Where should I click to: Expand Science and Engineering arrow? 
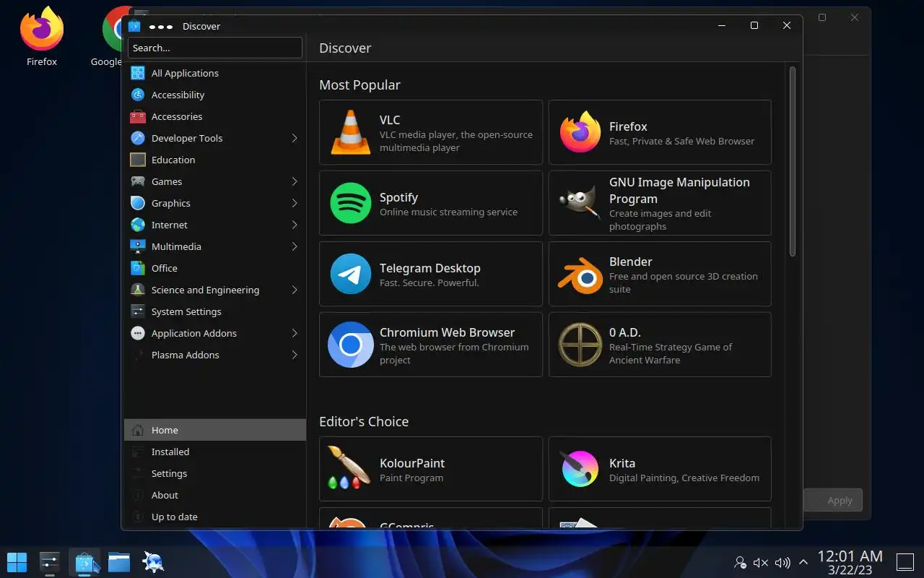(295, 290)
